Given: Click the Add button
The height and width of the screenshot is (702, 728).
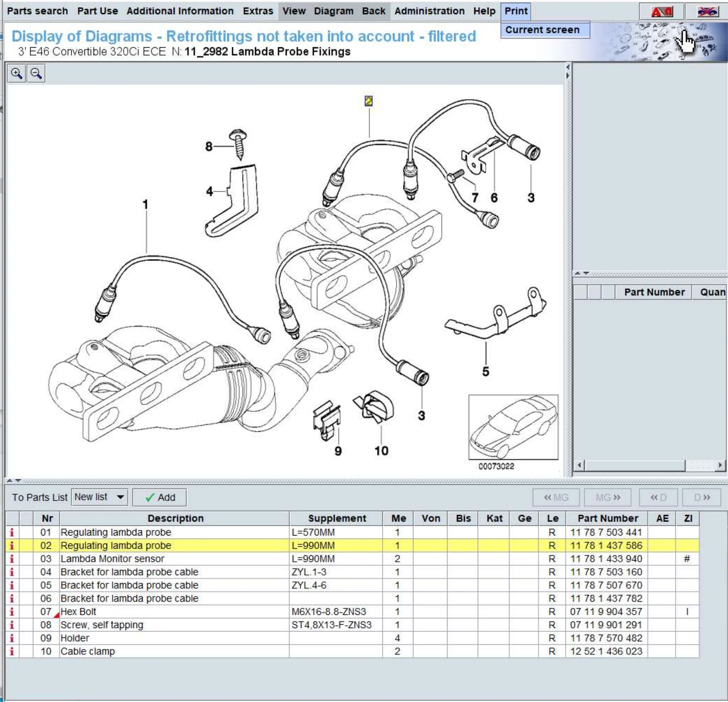Looking at the screenshot, I should click(160, 497).
